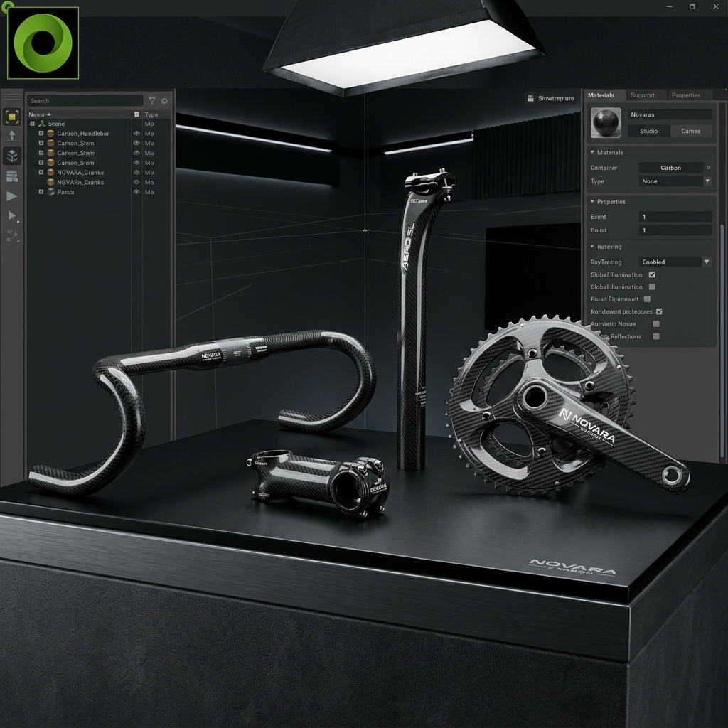Click the upward arrow export tool
This screenshot has width=728, height=728.
(x=12, y=136)
